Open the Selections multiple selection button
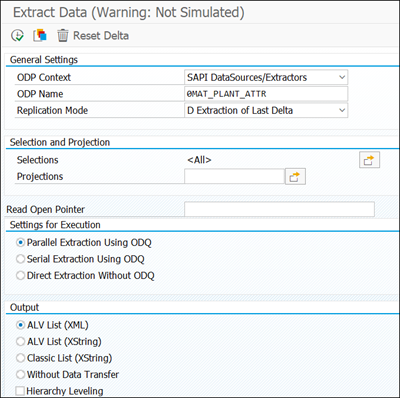Image resolution: width=400 pixels, height=398 pixels. [369, 160]
